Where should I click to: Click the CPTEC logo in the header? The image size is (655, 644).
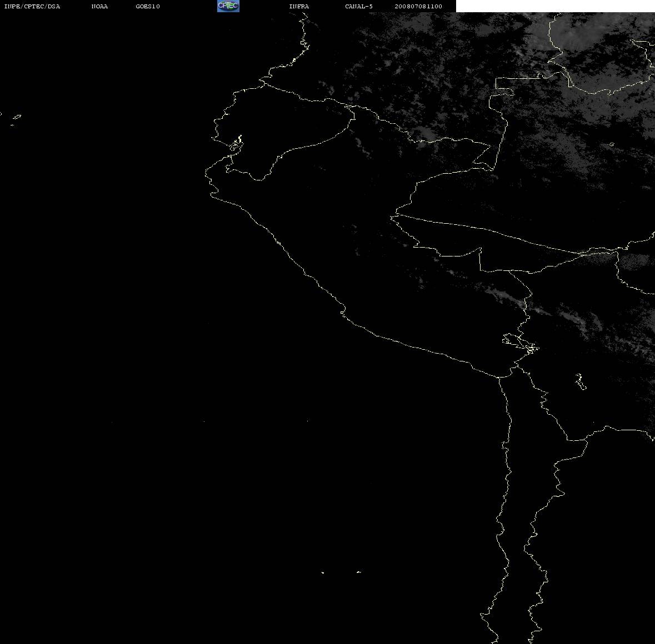pos(228,6)
